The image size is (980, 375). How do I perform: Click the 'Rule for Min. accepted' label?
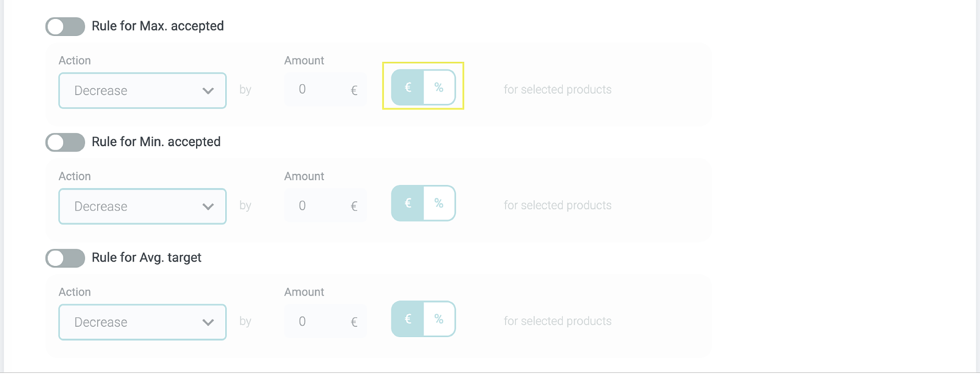tap(156, 142)
